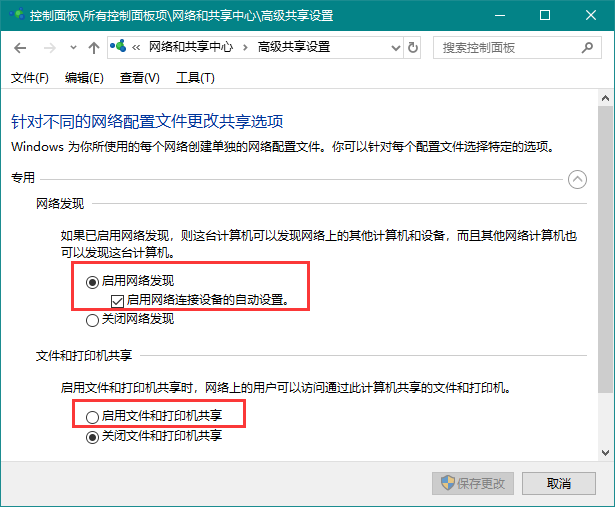Viewport: 615px width, 507px height.
Task: Click the 专用 profile label
Action: (x=23, y=178)
